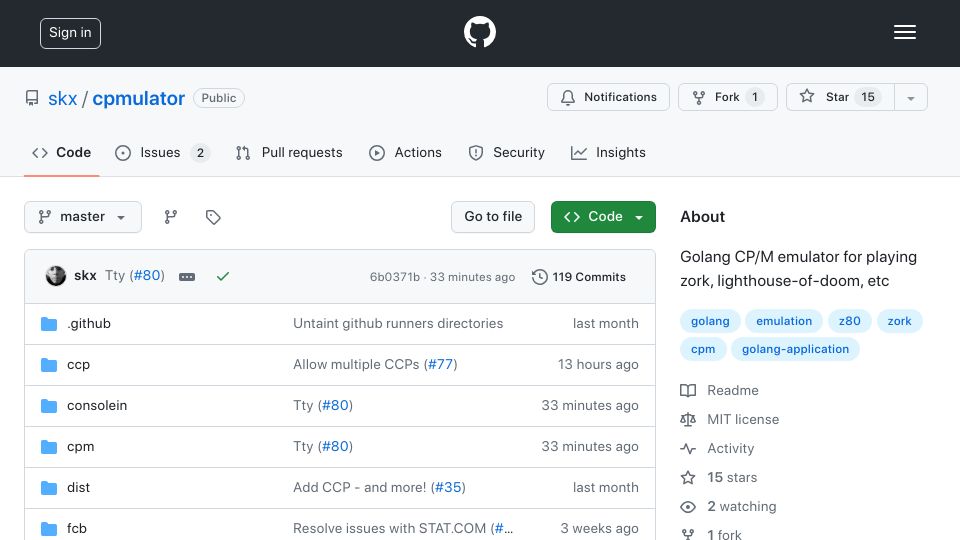Click the Activity pulse icon

click(688, 448)
